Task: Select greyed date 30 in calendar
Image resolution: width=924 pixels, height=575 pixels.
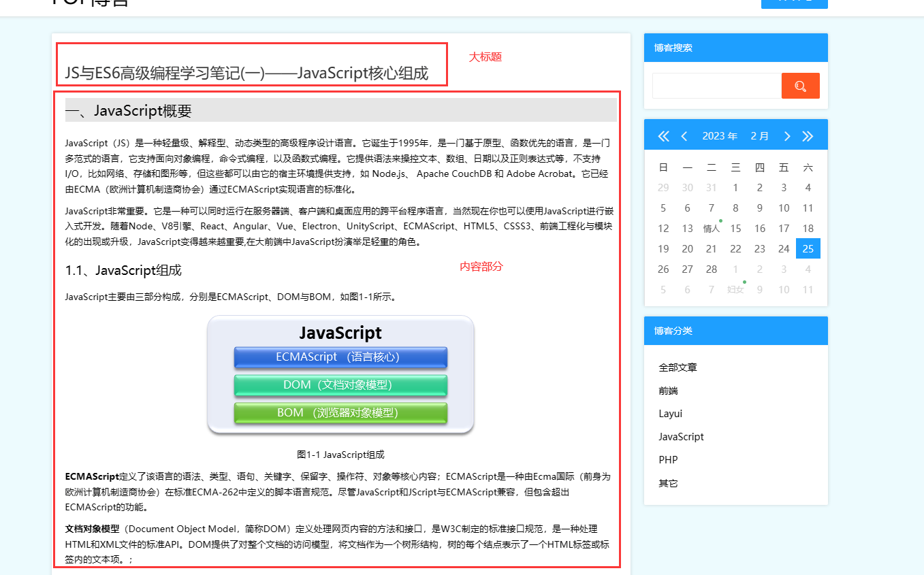Action: pos(688,188)
